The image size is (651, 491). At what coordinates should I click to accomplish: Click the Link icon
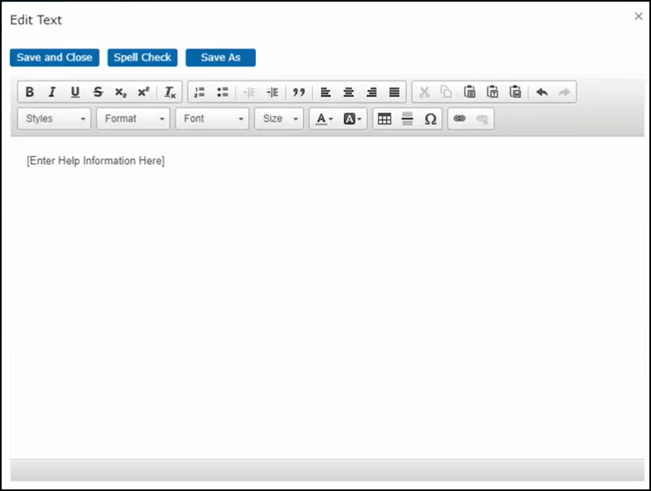[x=460, y=119]
